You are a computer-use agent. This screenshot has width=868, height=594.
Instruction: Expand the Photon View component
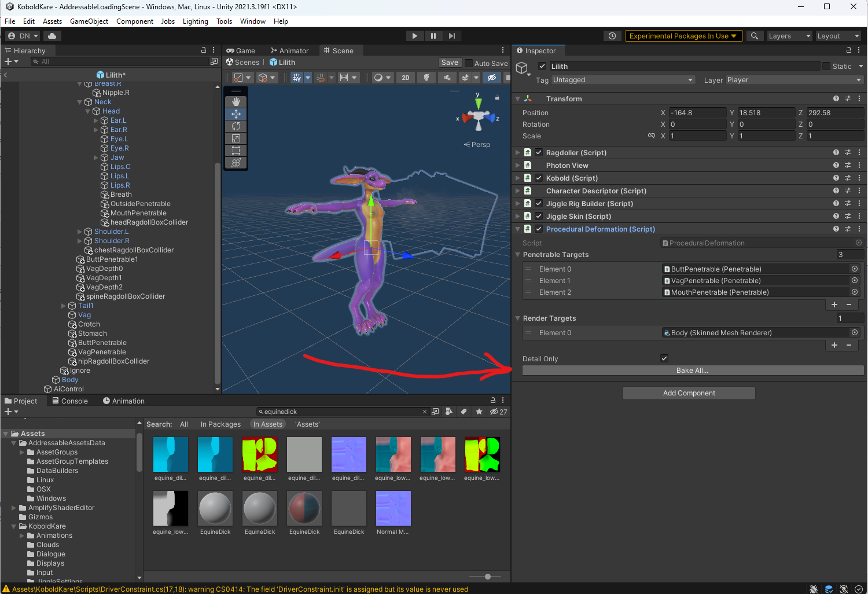click(518, 166)
